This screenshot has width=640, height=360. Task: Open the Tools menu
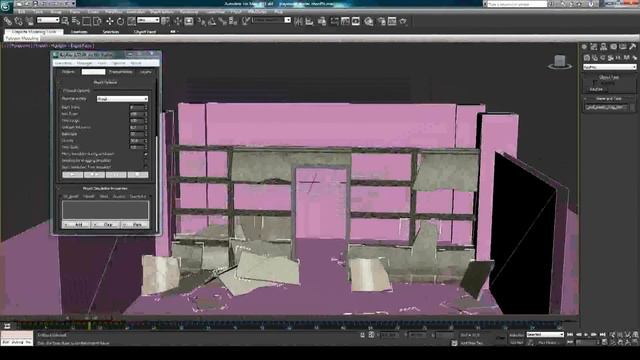(x=38, y=12)
